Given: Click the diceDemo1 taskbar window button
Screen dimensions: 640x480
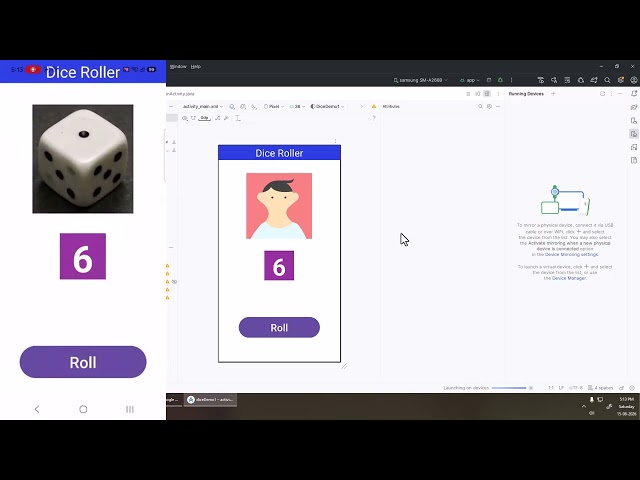Looking at the screenshot, I should 211,400.
